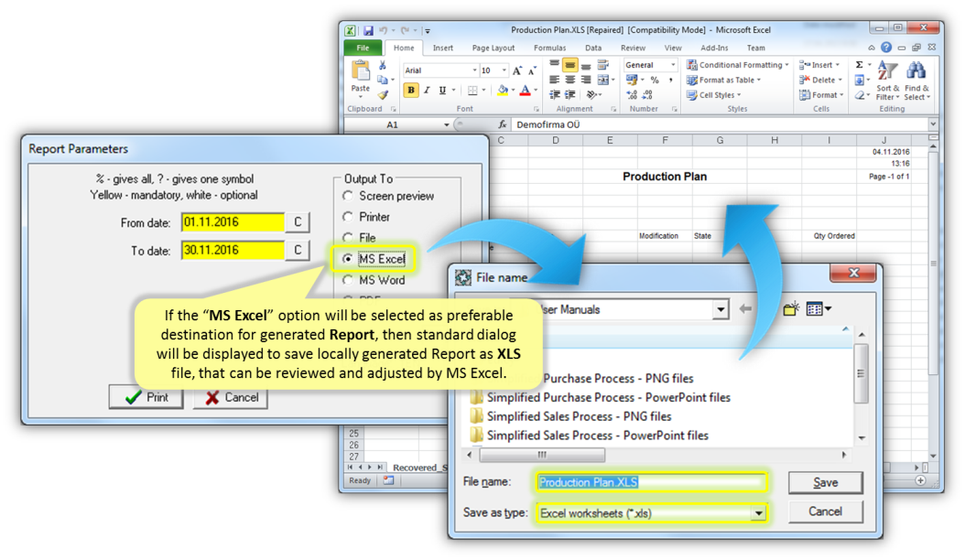Click the Print button in Report Parameters
The width and height of the screenshot is (965, 560).
(146, 397)
